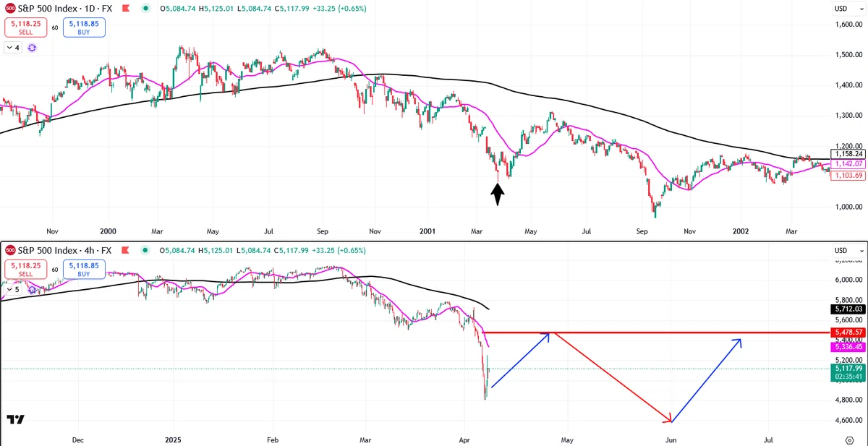The width and height of the screenshot is (868, 446).
Task: Click the S&P 500 logo in the 1D pane
Action: [x=11, y=9]
